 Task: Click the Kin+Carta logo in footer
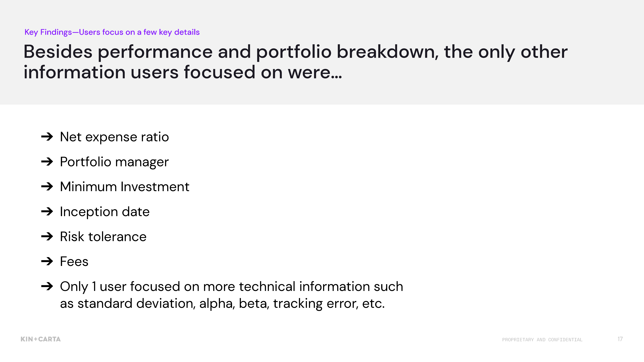coord(40,339)
